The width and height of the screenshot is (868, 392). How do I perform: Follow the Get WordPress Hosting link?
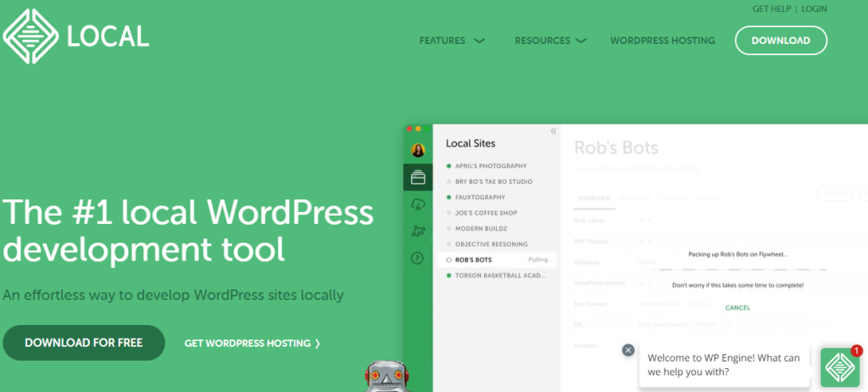pyautogui.click(x=253, y=343)
